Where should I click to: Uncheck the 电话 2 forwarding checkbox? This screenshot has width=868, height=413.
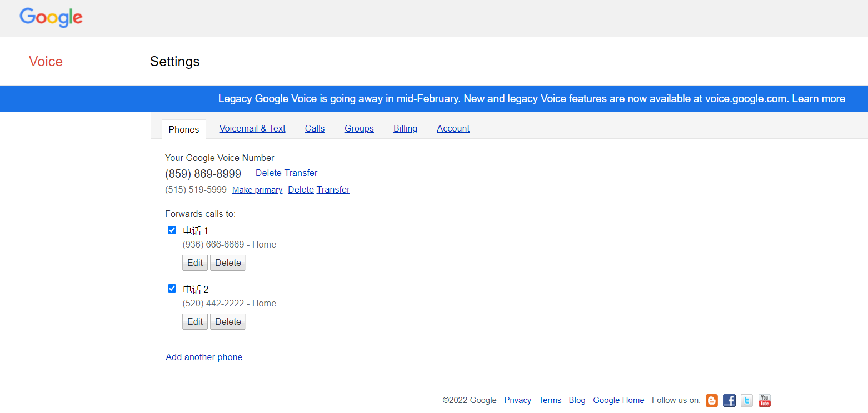pos(172,289)
